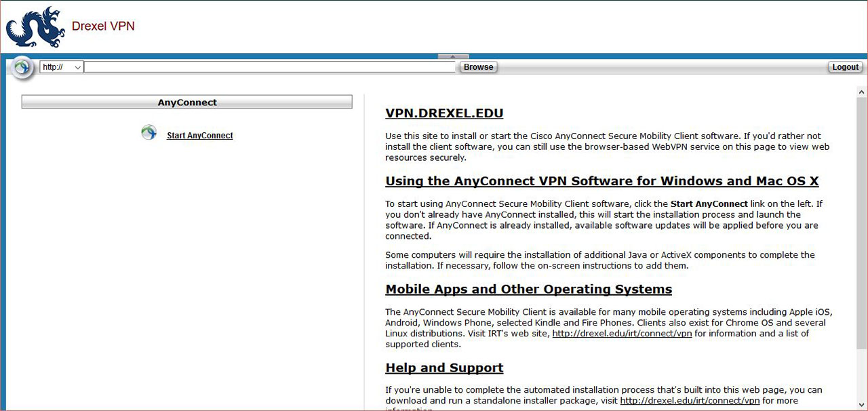Click the Using the AnyConnect VPN Software heading
The image size is (868, 411).
pyautogui.click(x=601, y=181)
